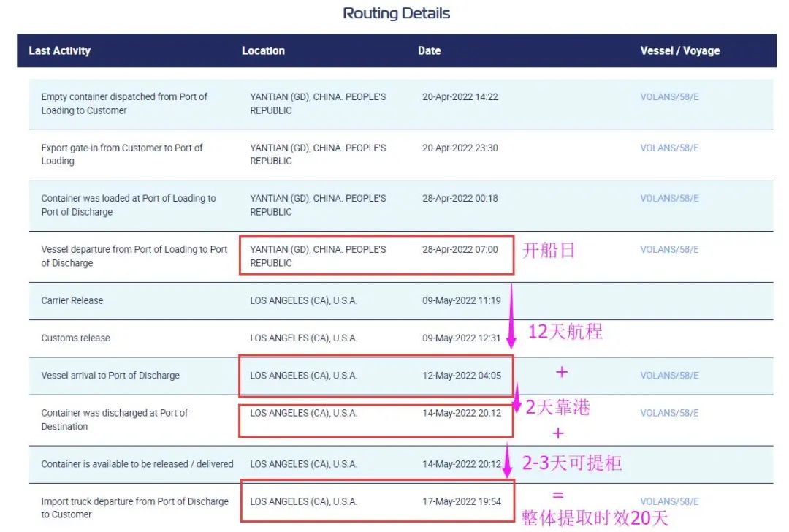
Task: Click the 09-May-2022 12:31 customs release date
Action: click(461, 338)
